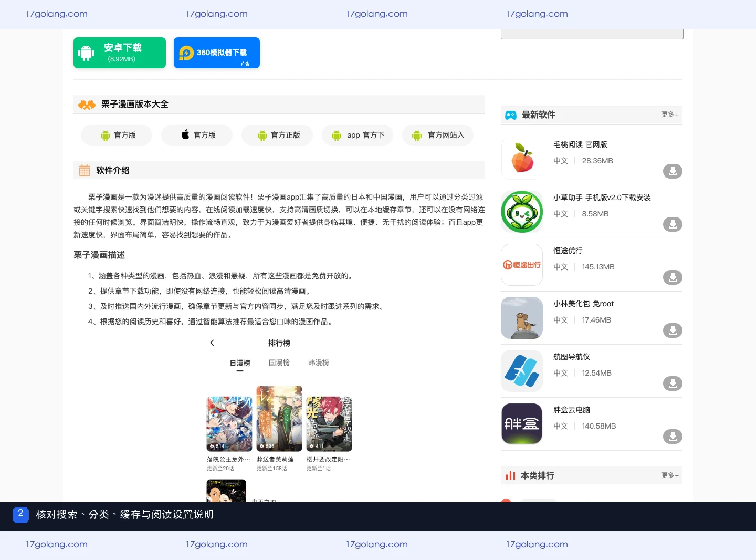Download 小林美化包 via its download icon
Image resolution: width=756 pixels, height=560 pixels.
pos(673,330)
